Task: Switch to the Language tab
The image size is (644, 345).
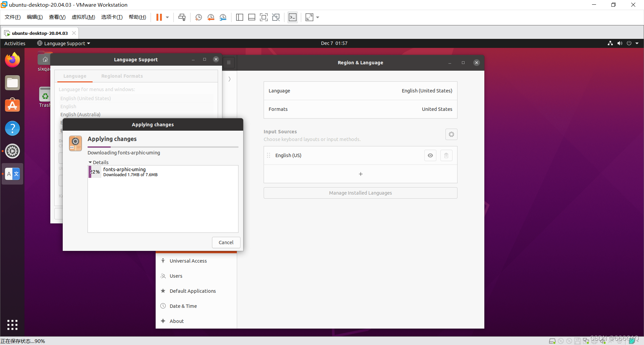Action: coord(75,76)
